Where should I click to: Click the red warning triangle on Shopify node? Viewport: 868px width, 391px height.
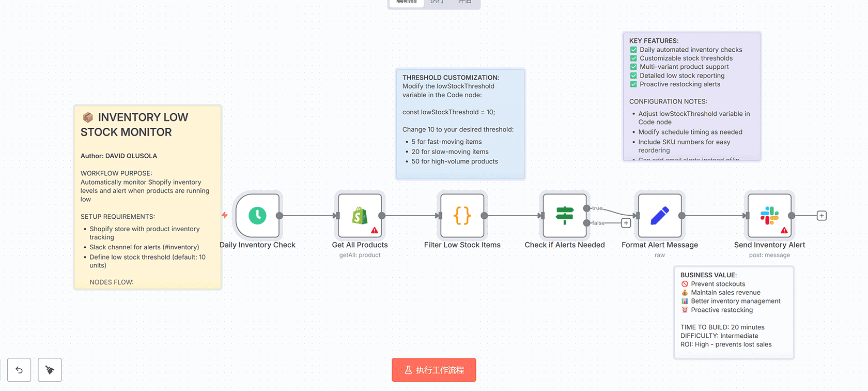click(x=375, y=230)
